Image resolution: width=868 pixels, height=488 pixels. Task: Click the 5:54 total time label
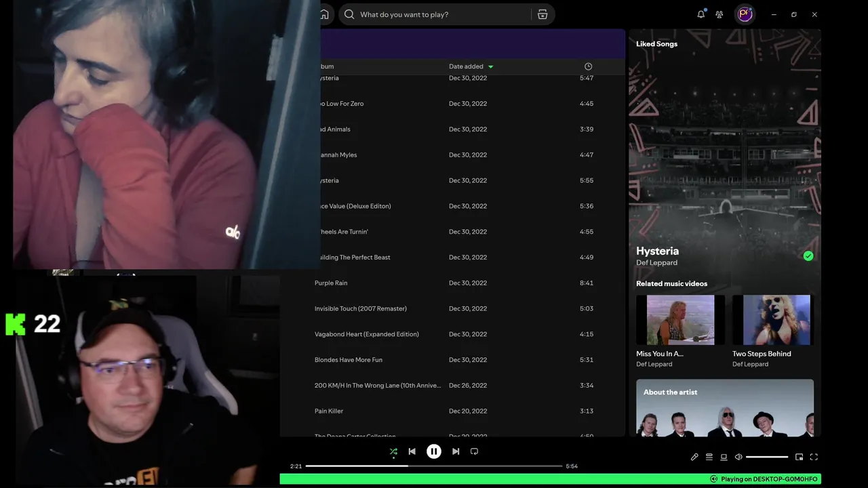coord(572,466)
